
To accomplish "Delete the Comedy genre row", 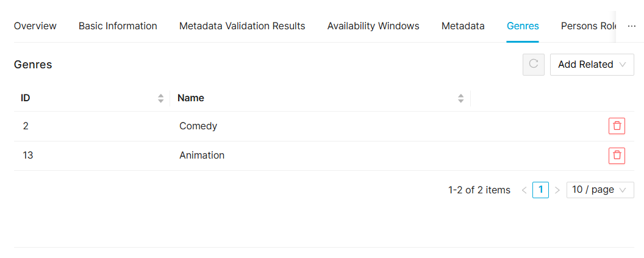I will pos(617,126).
